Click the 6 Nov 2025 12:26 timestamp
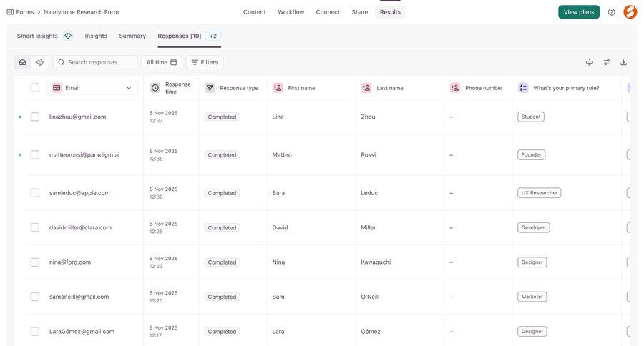Viewport: 644px width, 346px height. click(163, 227)
